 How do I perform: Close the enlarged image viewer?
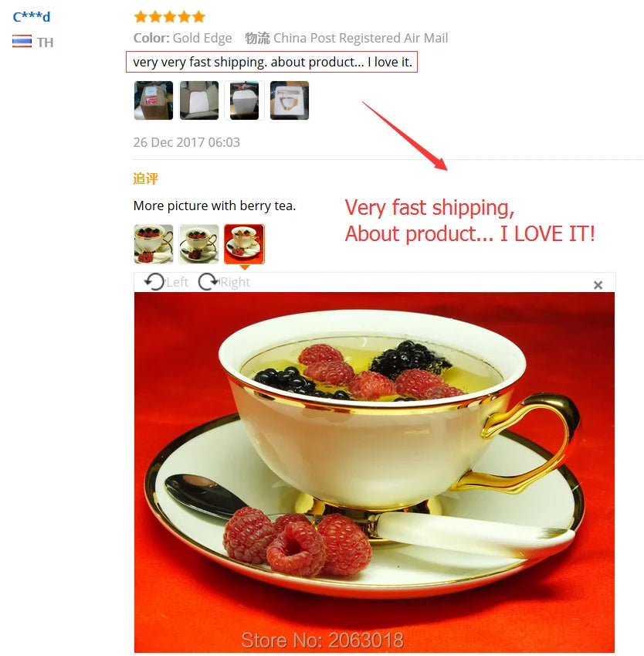[x=598, y=285]
